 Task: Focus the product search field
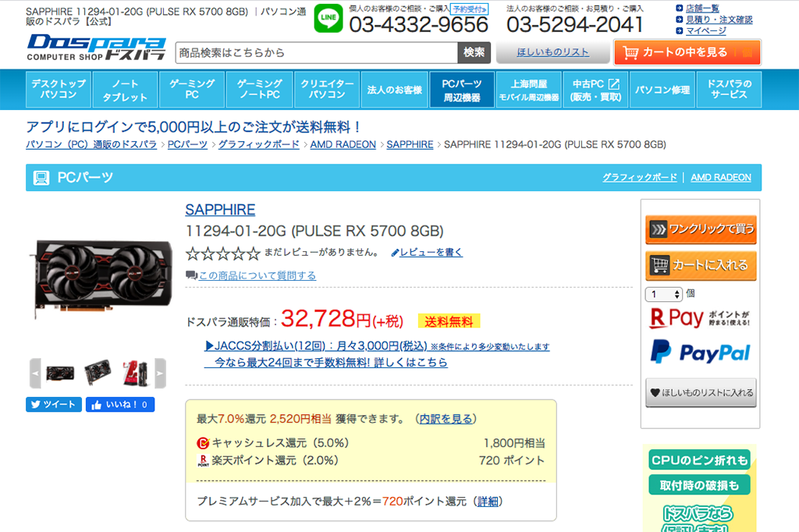click(x=317, y=52)
